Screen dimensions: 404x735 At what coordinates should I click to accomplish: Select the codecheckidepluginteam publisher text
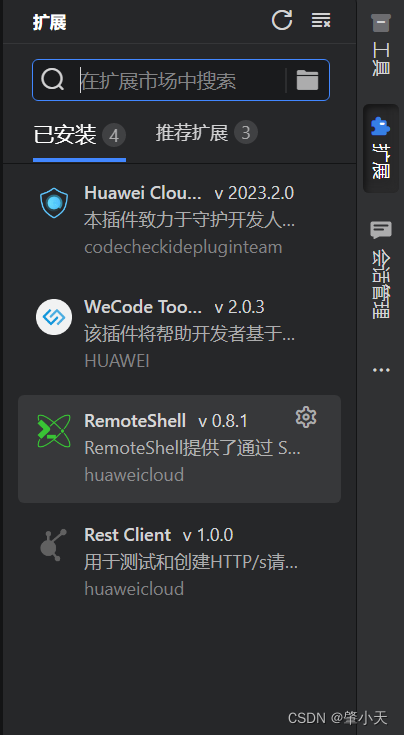183,247
